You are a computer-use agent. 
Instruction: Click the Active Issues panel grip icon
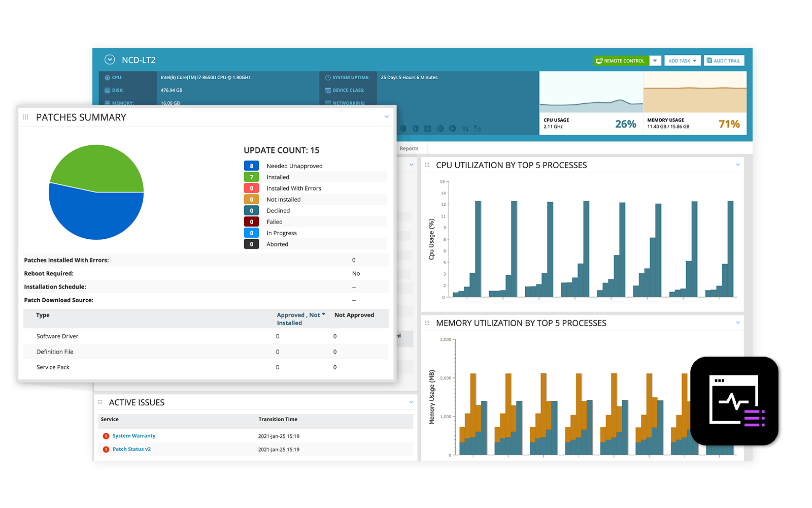100,402
